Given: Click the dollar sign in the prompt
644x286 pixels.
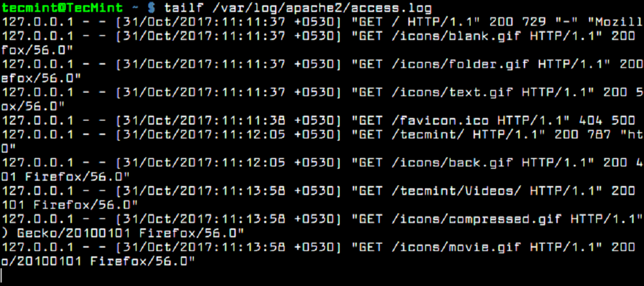Looking at the screenshot, I should pos(150,8).
